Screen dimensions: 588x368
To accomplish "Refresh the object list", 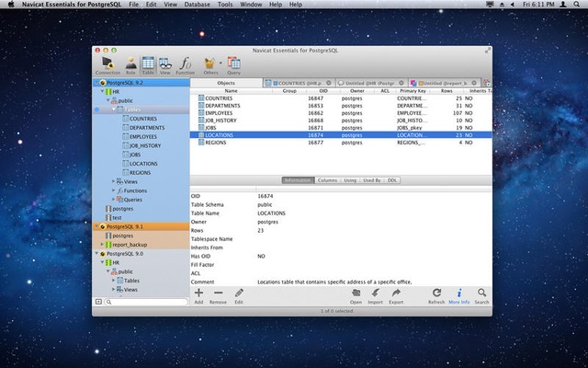I will (x=436, y=296).
